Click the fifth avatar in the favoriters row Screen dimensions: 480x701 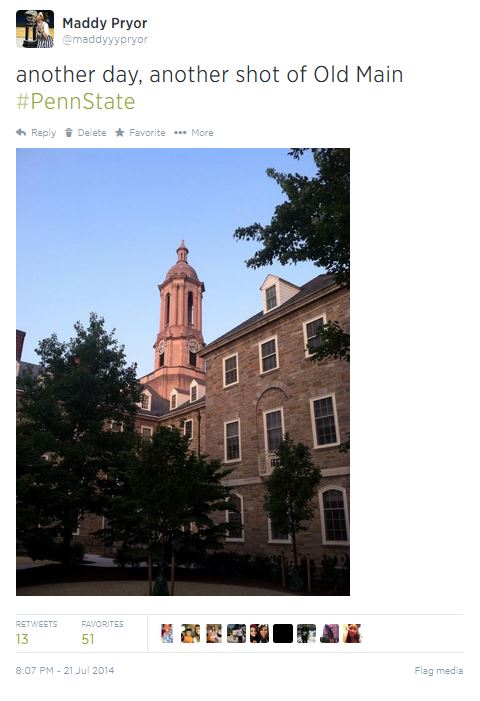pos(260,633)
